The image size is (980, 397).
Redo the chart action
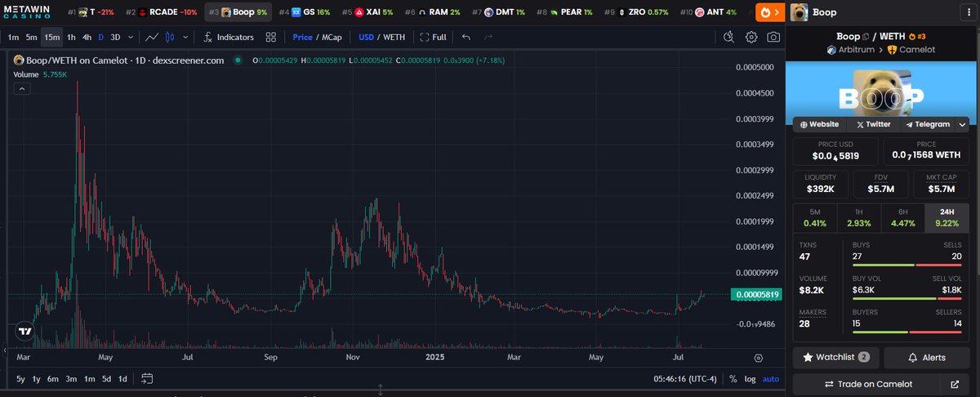tap(488, 37)
